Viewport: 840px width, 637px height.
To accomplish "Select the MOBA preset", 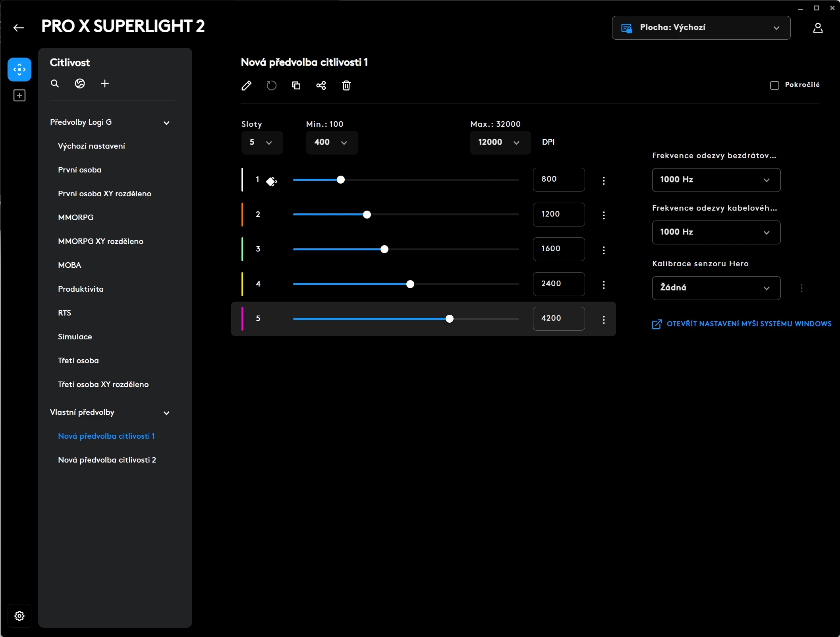I will pyautogui.click(x=70, y=265).
